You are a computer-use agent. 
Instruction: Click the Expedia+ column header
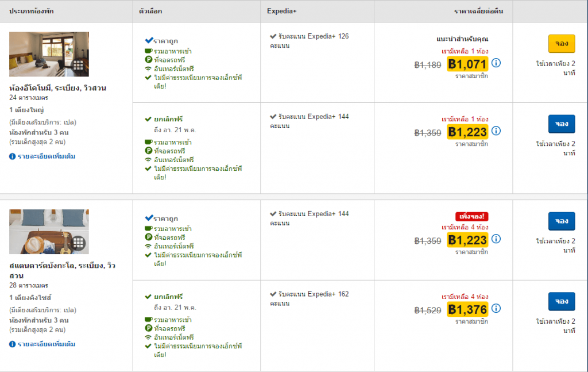point(281,11)
